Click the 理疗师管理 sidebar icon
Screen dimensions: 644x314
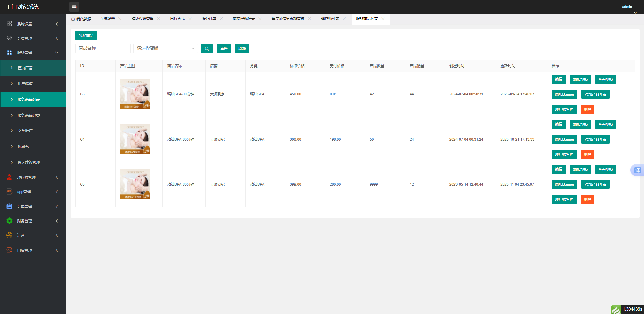(9, 177)
